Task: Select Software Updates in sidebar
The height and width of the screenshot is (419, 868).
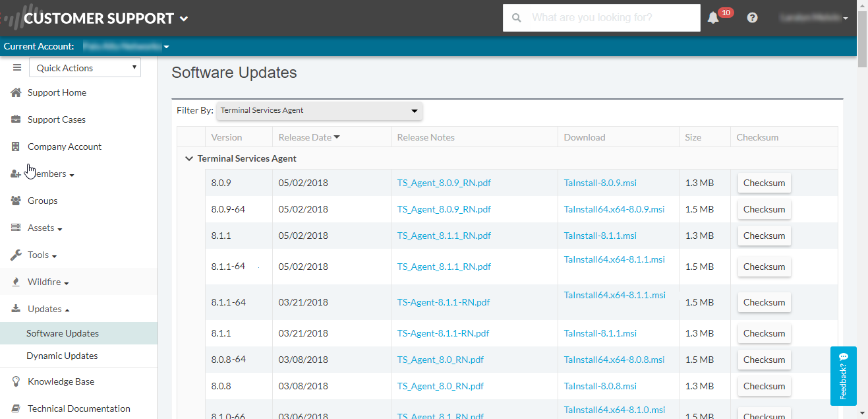Action: [79, 333]
